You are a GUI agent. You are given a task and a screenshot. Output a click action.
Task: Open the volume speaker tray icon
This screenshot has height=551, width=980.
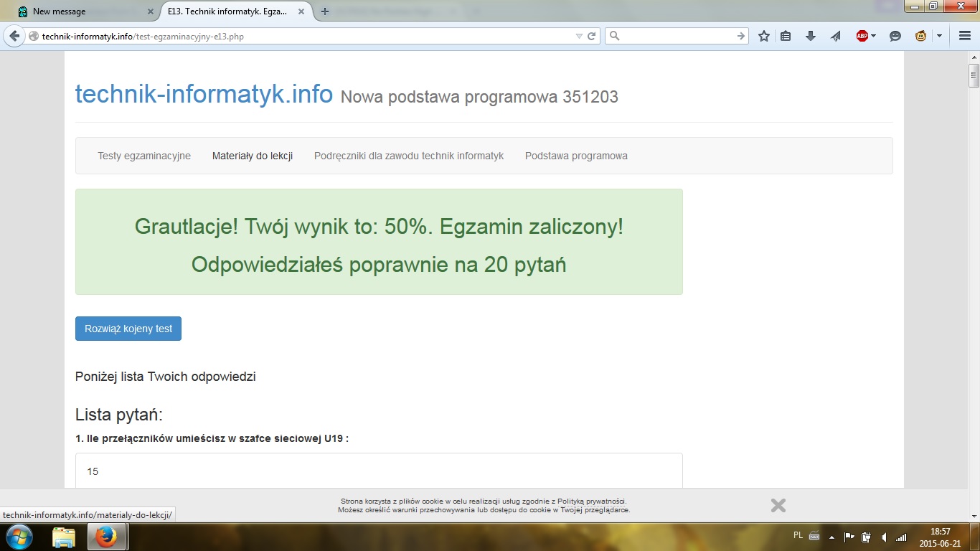coord(884,537)
